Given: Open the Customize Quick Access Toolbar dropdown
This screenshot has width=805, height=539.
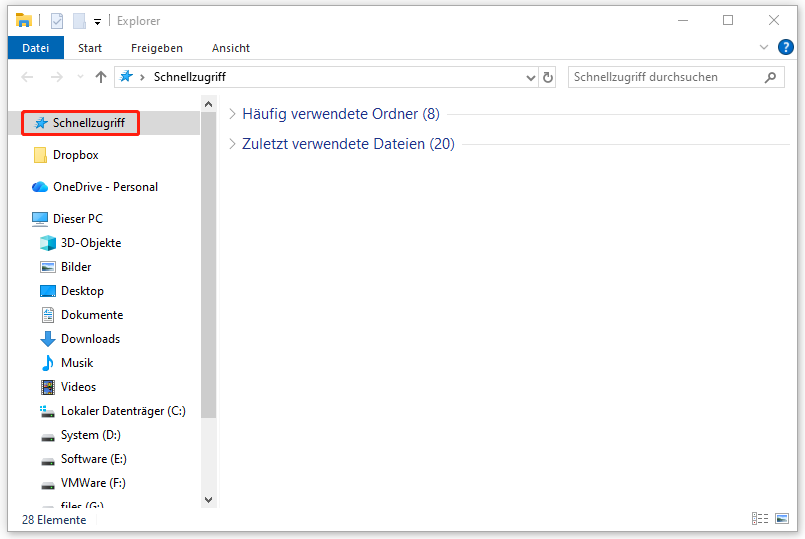Looking at the screenshot, I should [98, 22].
